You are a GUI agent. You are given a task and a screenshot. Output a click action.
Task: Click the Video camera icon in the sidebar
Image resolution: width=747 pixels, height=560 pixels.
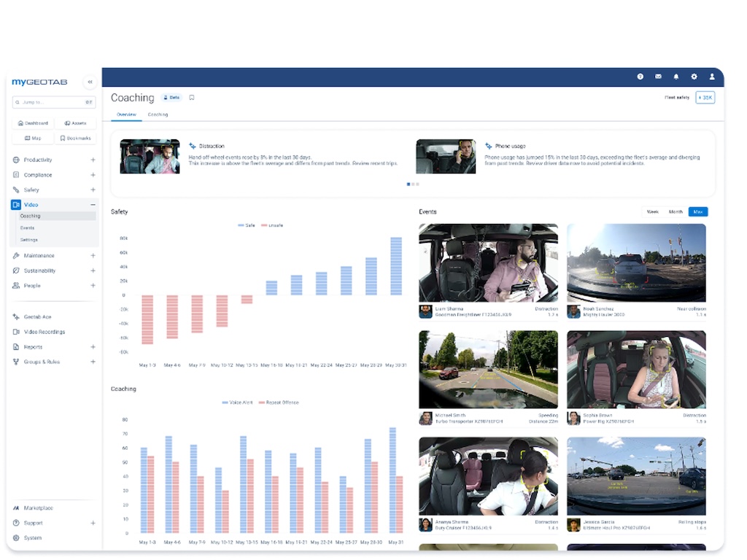(16, 205)
